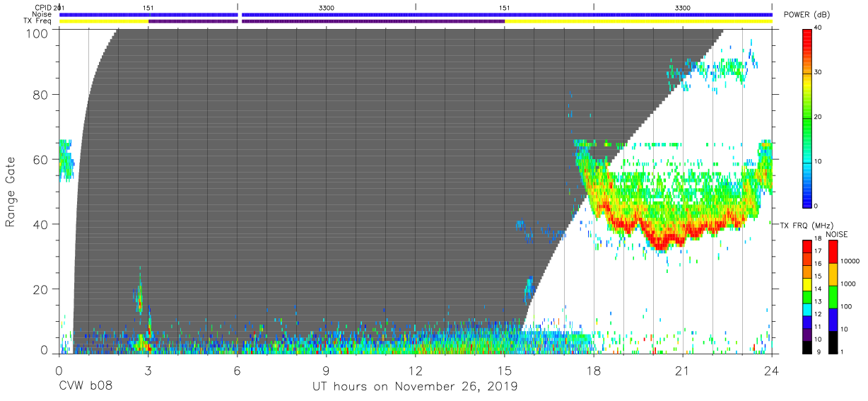Click the purple segment of TX Freq strip
This screenshot has height=401, width=868.
[327, 21]
